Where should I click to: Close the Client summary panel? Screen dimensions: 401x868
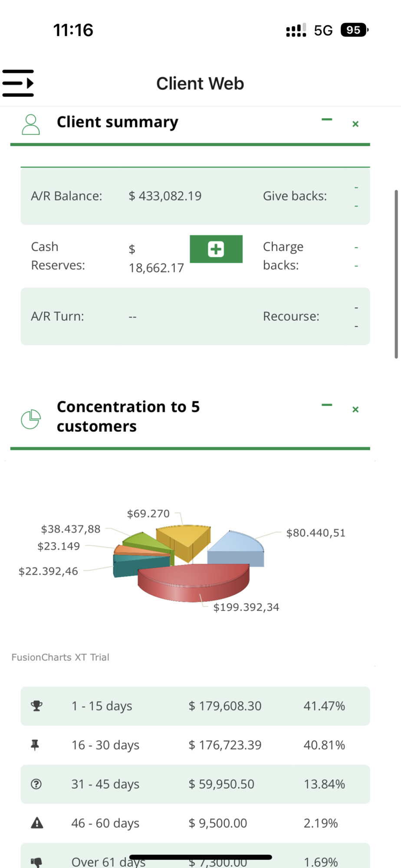tap(355, 124)
